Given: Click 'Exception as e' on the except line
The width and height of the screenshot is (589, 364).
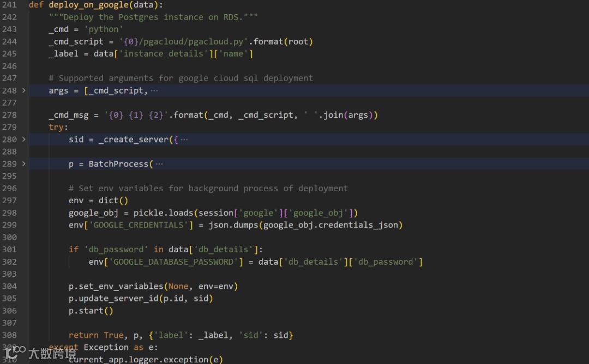Looking at the screenshot, I should click(118, 348).
